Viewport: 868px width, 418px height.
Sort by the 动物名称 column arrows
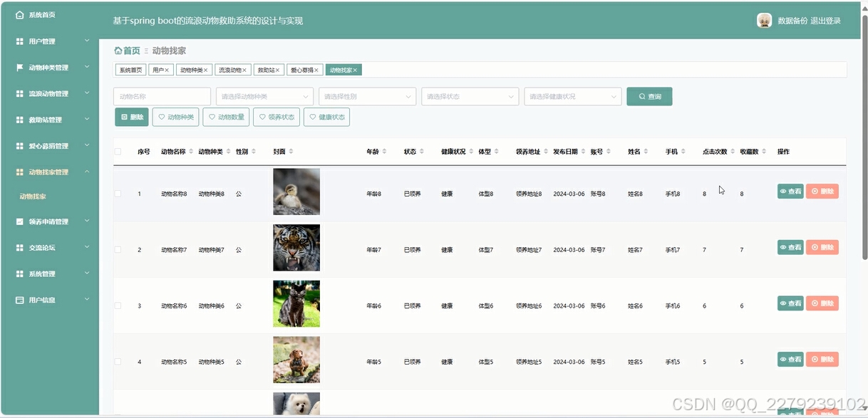point(191,152)
